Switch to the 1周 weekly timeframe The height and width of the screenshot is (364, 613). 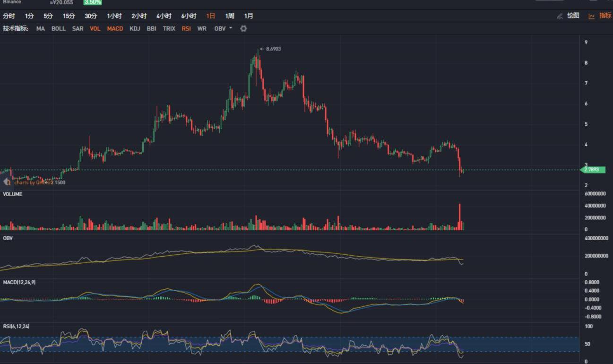230,16
